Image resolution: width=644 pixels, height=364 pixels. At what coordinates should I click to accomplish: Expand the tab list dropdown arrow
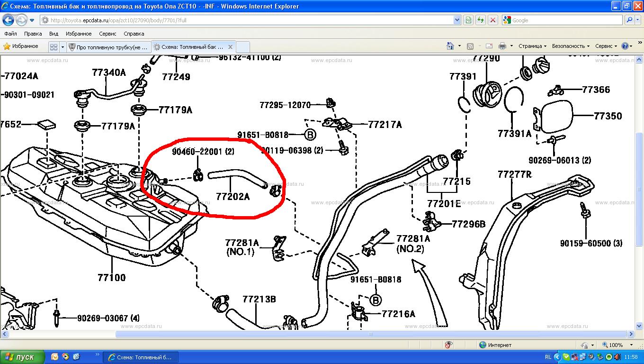(63, 47)
